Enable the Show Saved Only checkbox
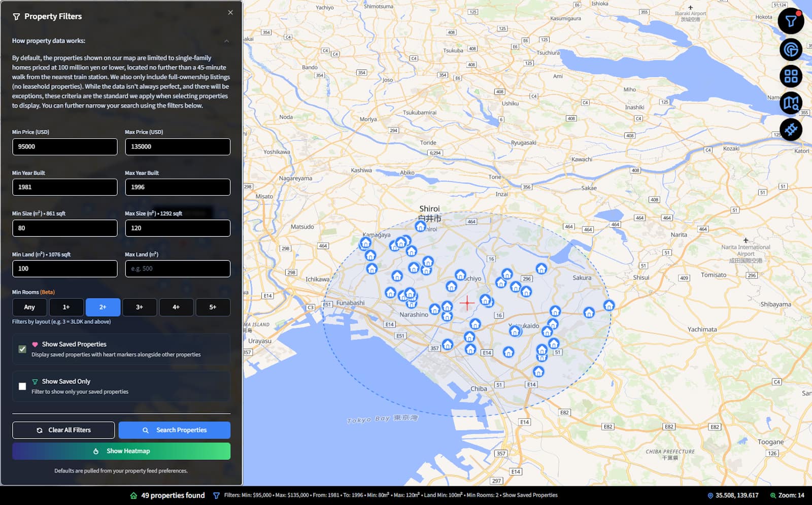812x505 pixels. coord(22,386)
